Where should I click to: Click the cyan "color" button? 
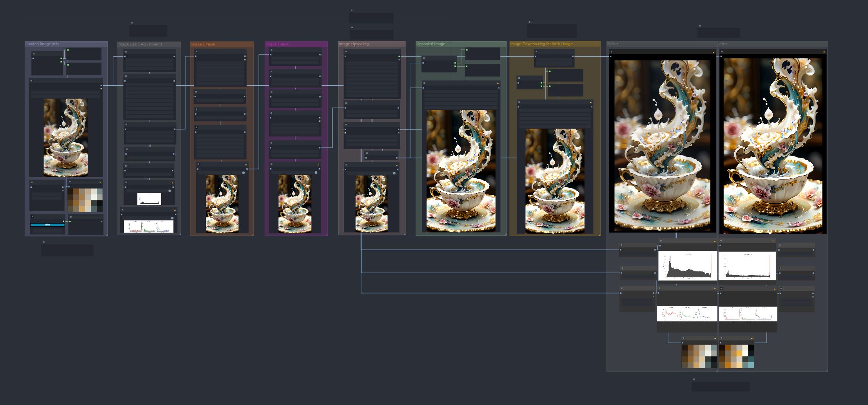pos(47,225)
